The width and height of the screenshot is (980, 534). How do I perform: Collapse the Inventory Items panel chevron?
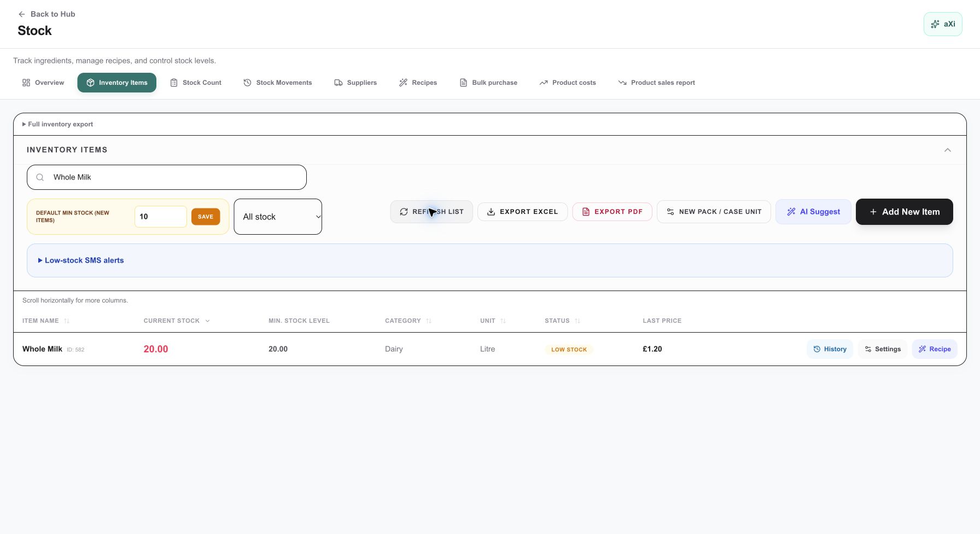(x=948, y=150)
